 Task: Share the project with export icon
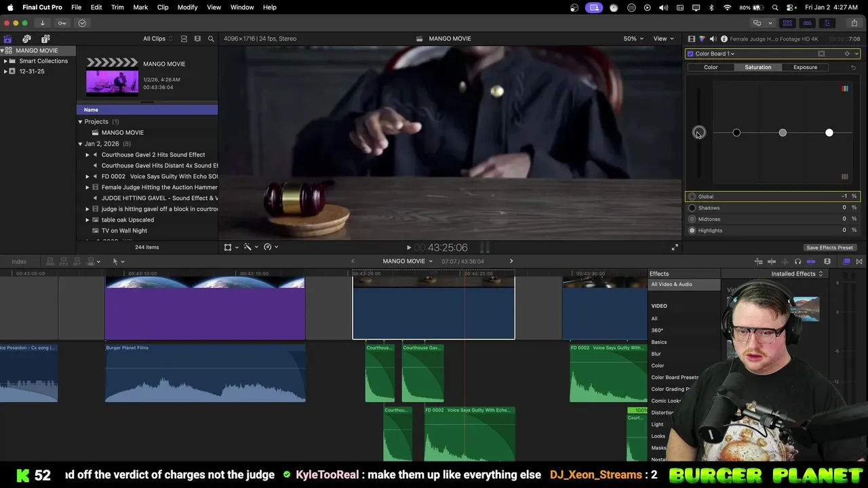(x=854, y=23)
